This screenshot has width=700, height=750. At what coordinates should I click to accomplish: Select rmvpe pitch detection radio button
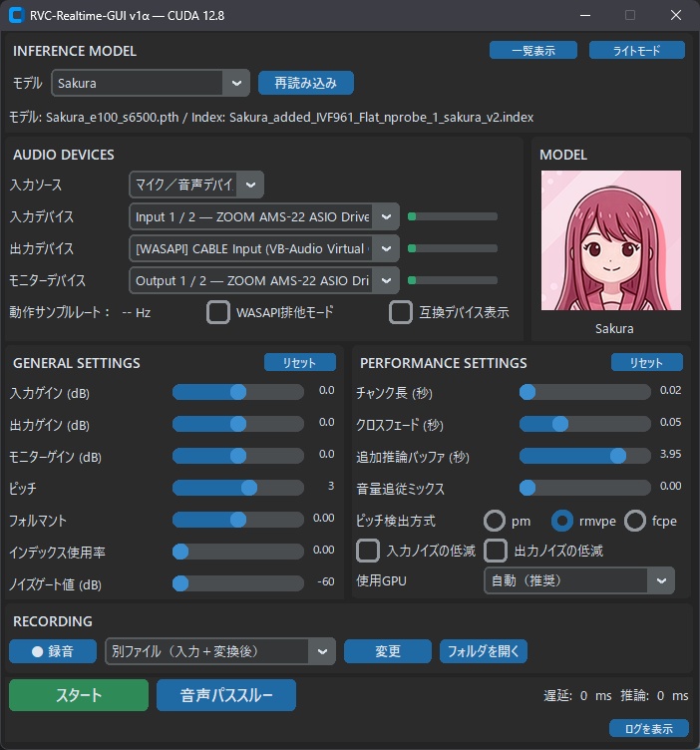pyautogui.click(x=562, y=521)
